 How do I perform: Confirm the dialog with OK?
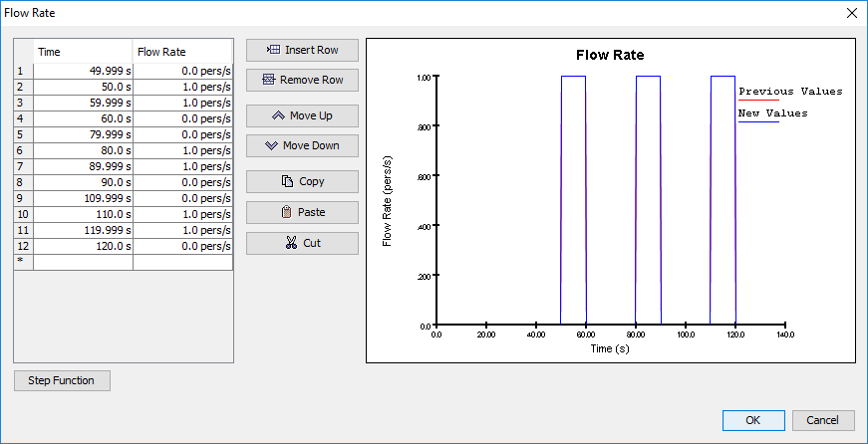tap(753, 420)
